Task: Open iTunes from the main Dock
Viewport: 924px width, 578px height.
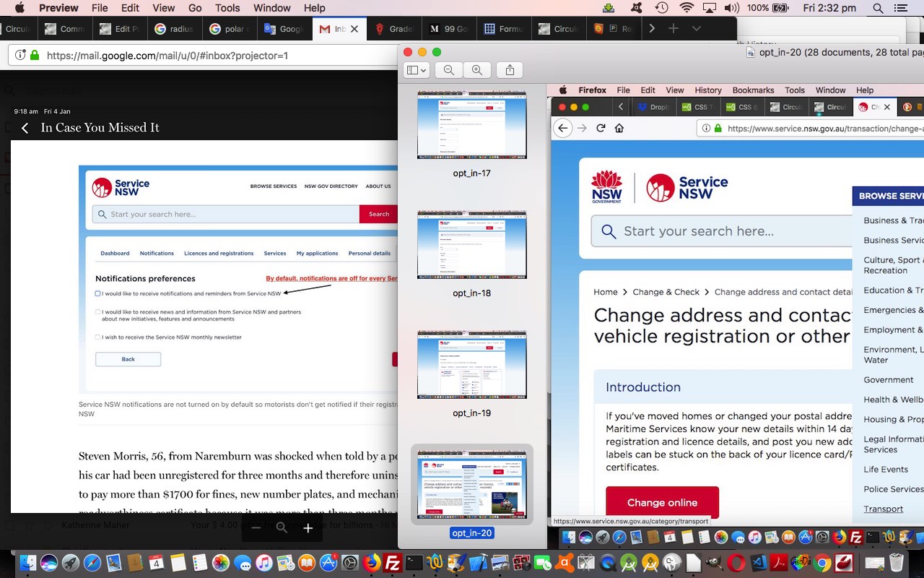Action: (x=264, y=563)
